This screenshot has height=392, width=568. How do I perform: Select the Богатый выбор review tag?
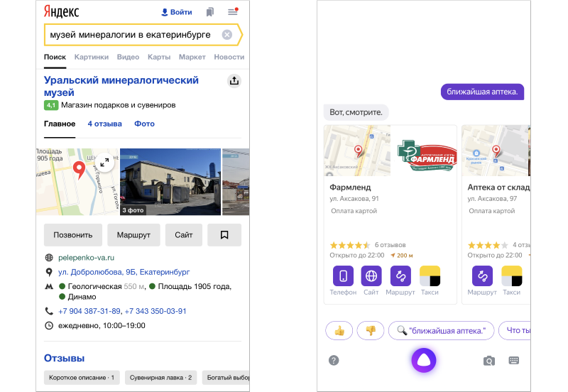pyautogui.click(x=226, y=378)
